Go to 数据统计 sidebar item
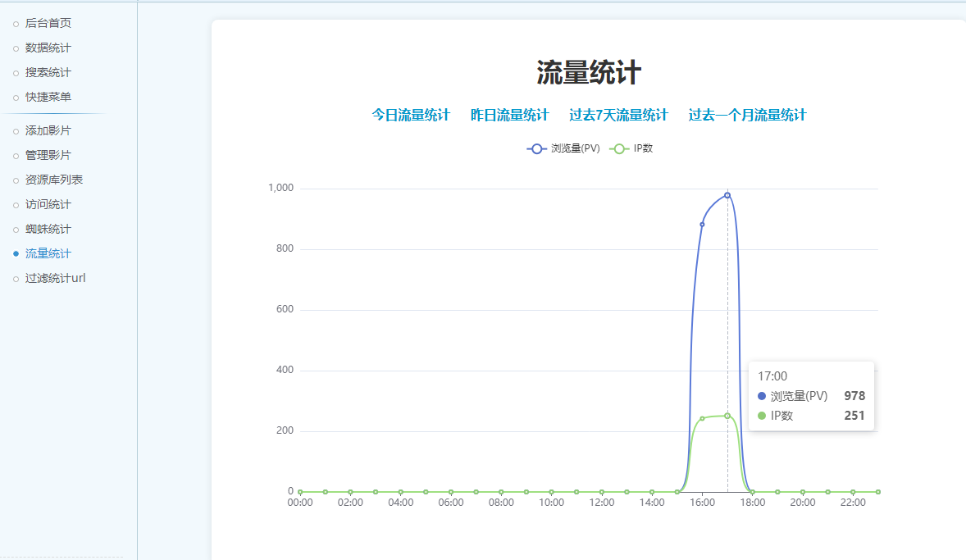 pyautogui.click(x=48, y=48)
